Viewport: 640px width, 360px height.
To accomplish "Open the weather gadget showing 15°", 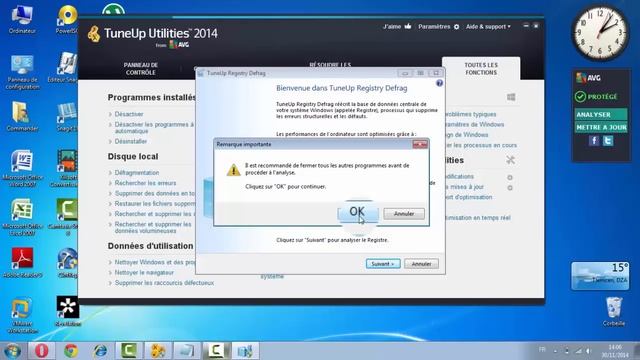I will [600, 276].
